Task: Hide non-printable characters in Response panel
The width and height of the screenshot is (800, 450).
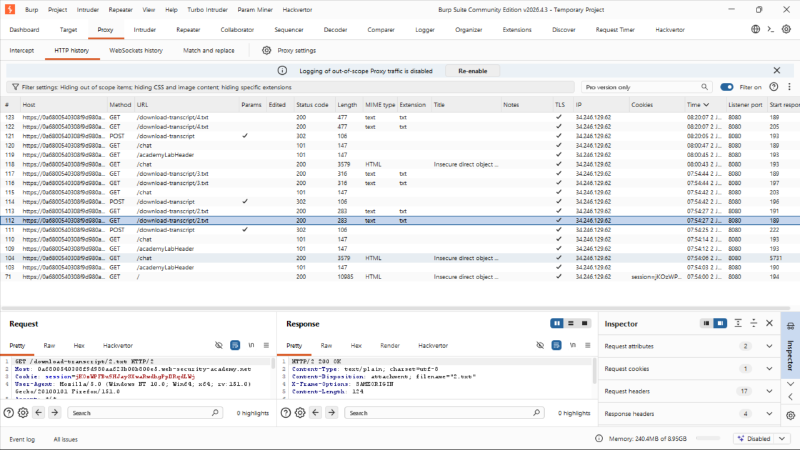Action: click(540, 345)
